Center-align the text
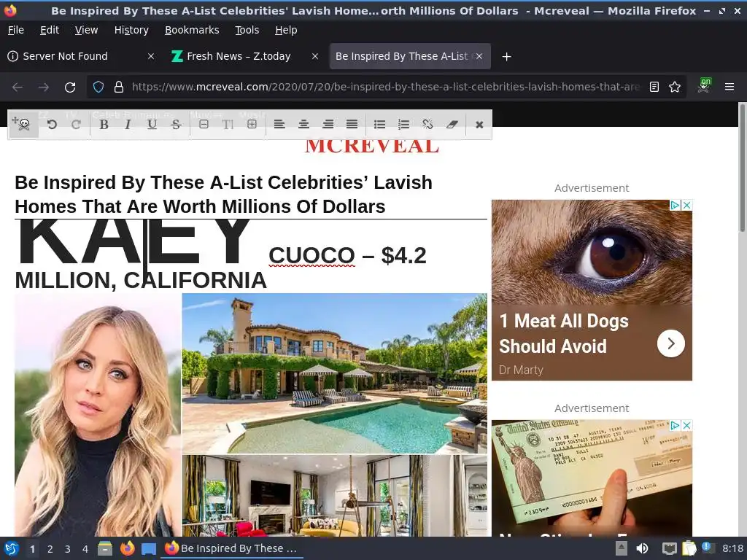The width and height of the screenshot is (747, 560). click(303, 124)
